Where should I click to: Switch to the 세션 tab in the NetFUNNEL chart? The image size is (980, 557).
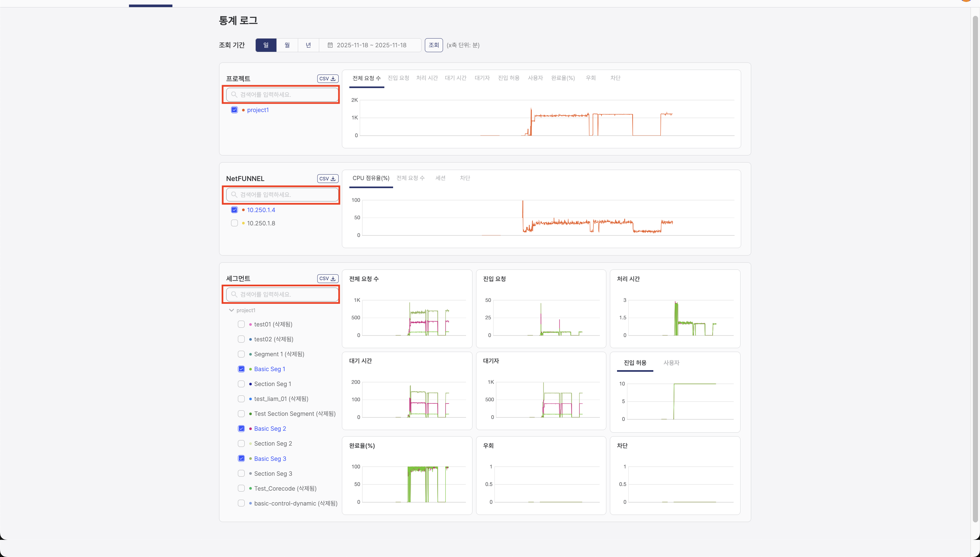440,178
